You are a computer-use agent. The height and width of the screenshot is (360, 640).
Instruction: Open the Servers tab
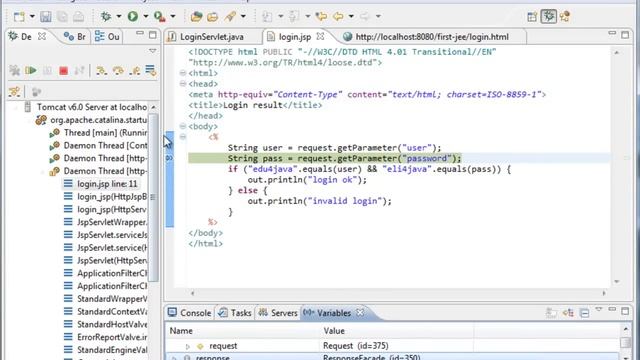coord(278,313)
